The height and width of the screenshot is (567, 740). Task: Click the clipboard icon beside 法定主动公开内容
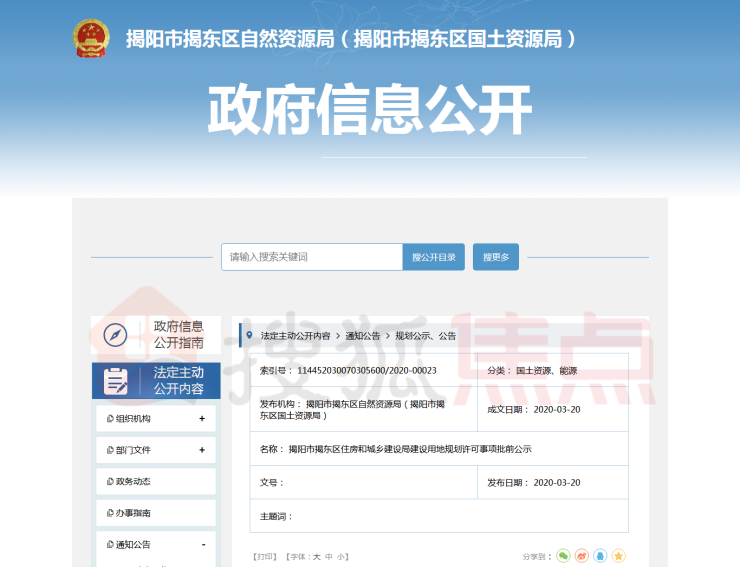(x=116, y=381)
